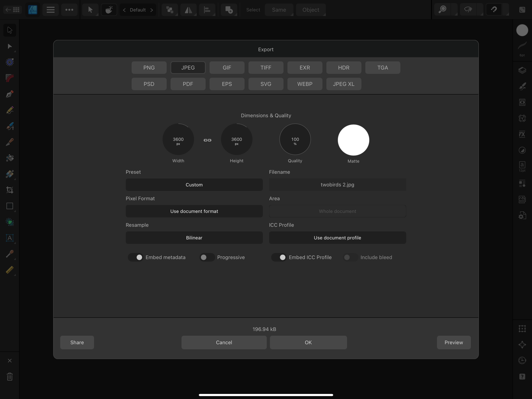
Task: Click the aspect ratio link icon
Action: [207, 140]
